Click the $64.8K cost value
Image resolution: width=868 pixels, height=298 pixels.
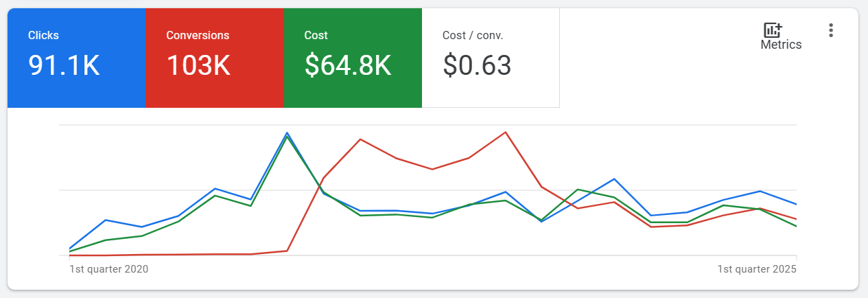point(348,65)
